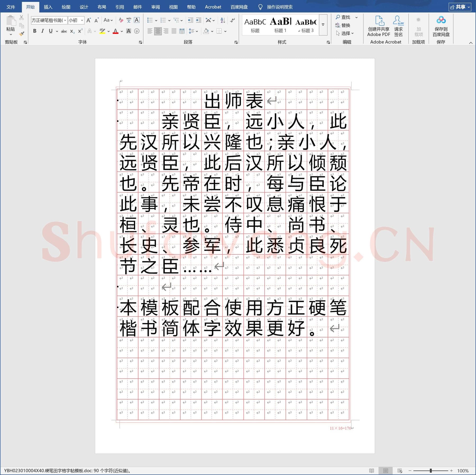
Task: Align the paragraph to the left
Action: click(150, 31)
